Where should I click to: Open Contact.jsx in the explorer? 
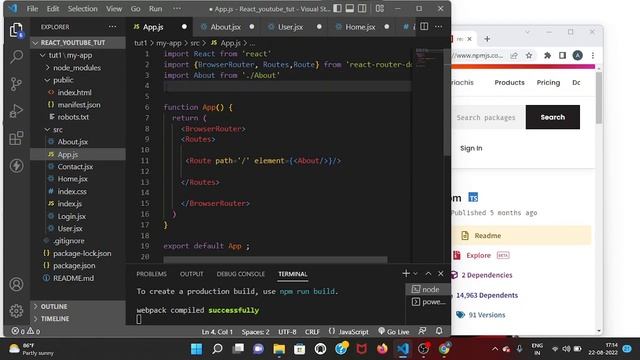click(75, 167)
